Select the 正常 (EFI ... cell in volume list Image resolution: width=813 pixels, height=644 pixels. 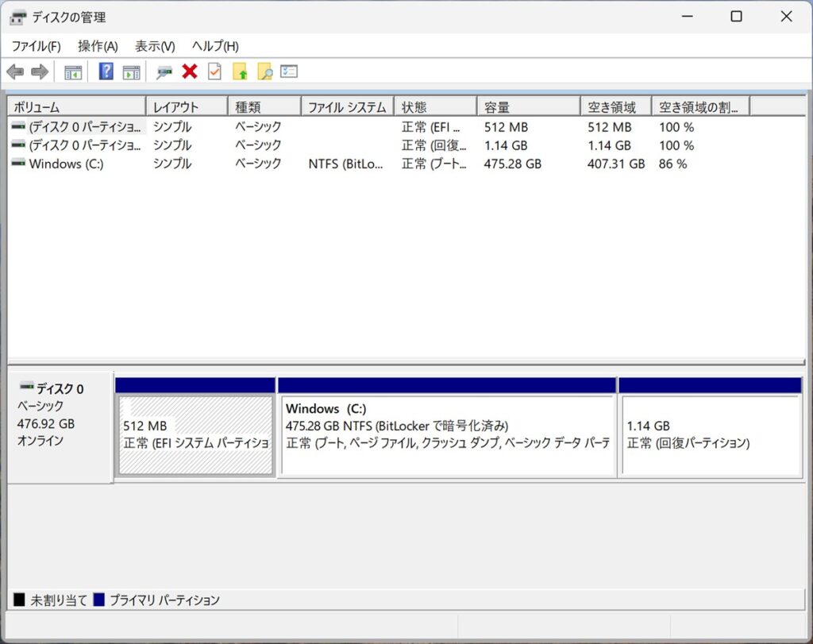[430, 127]
